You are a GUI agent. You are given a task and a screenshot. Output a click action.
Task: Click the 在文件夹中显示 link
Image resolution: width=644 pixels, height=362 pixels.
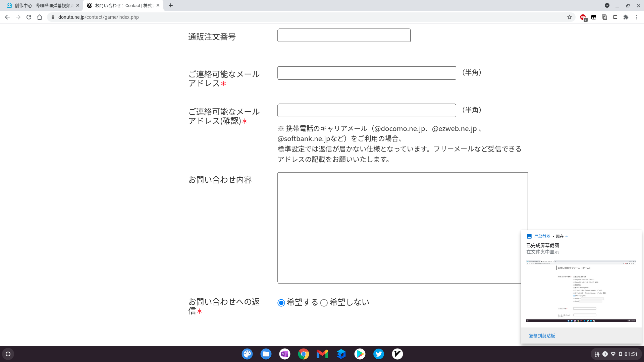point(542,252)
